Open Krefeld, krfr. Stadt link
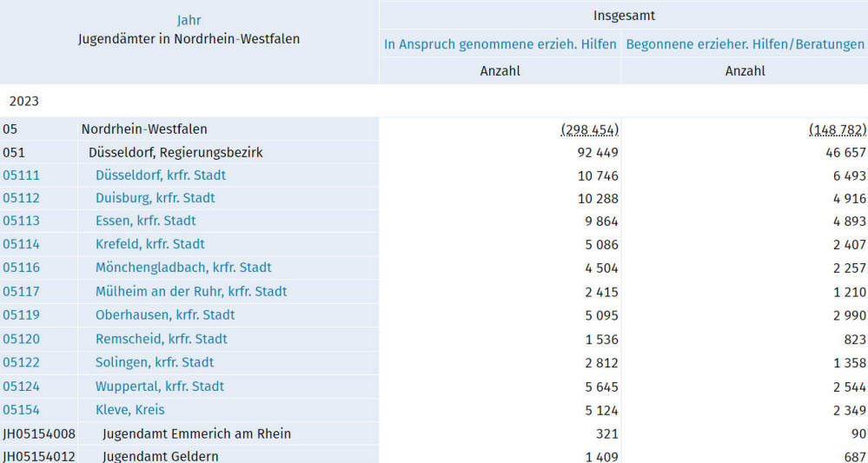Screen dimensions: 868x463 tap(150, 244)
